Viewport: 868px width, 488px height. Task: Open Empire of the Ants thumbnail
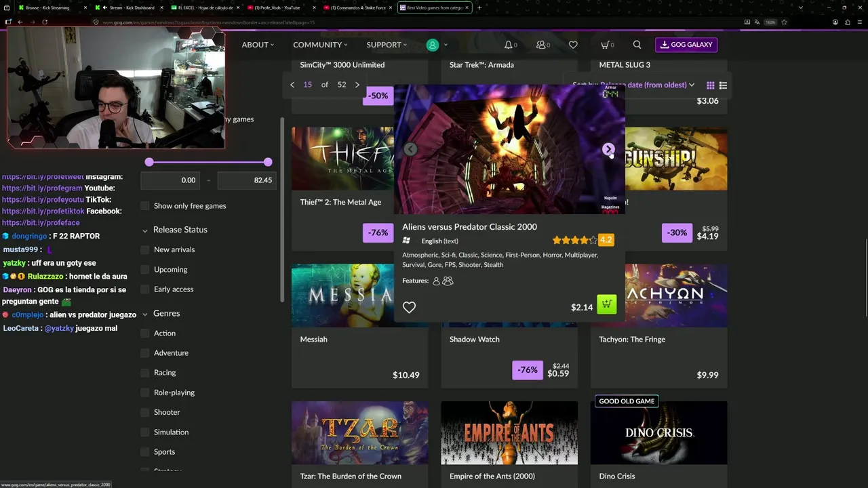click(509, 432)
